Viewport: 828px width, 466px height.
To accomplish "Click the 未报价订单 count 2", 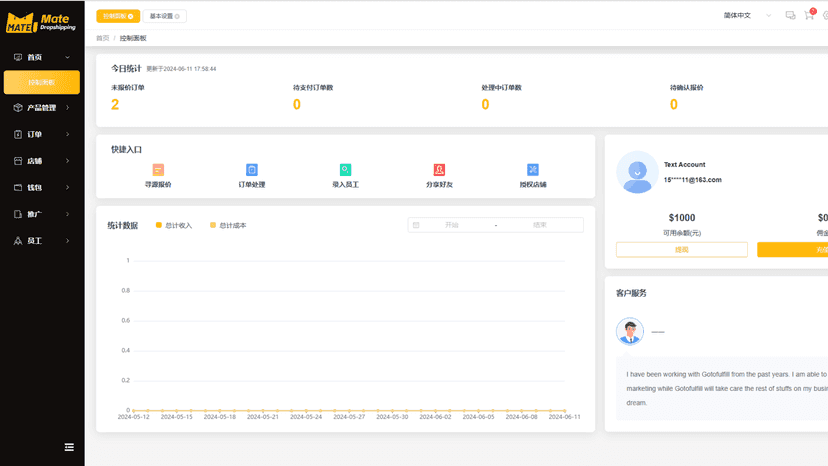I will coord(115,105).
